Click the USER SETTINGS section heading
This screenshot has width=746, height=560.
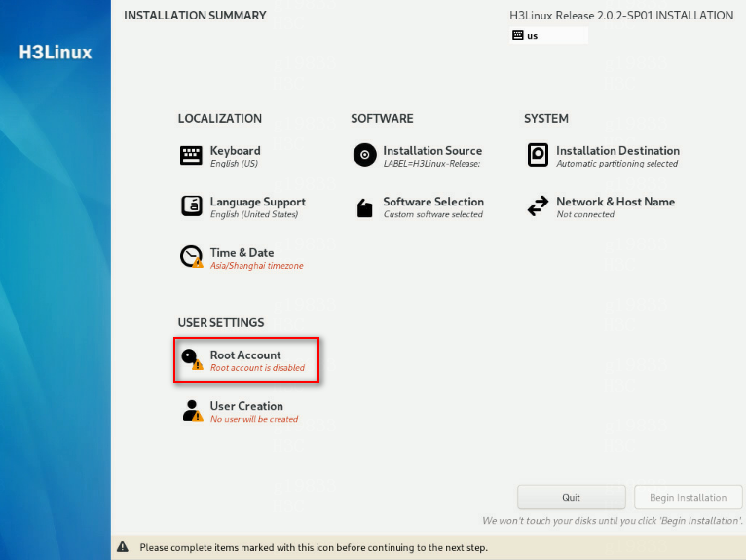(221, 323)
